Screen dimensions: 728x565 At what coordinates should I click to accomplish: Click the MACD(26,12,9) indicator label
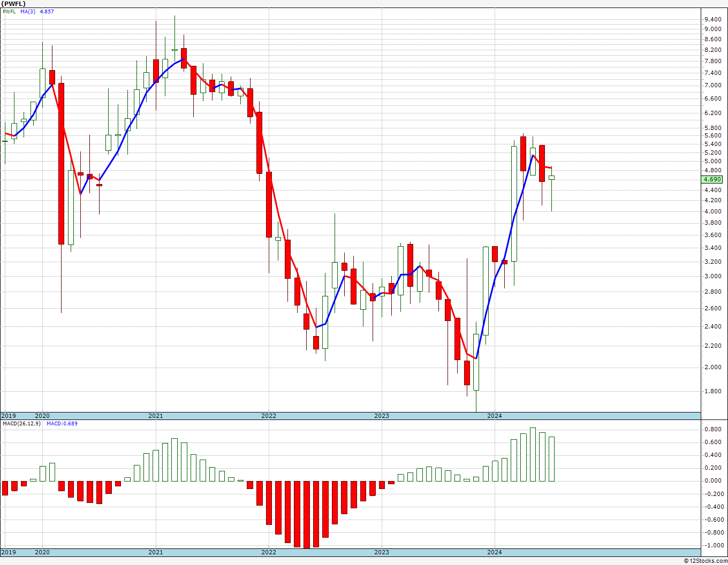point(21,423)
